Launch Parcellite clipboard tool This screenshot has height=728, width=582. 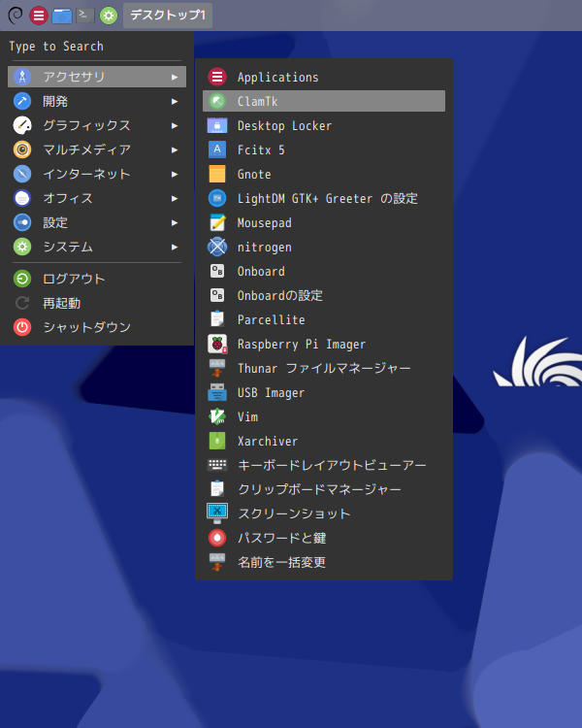pos(324,320)
